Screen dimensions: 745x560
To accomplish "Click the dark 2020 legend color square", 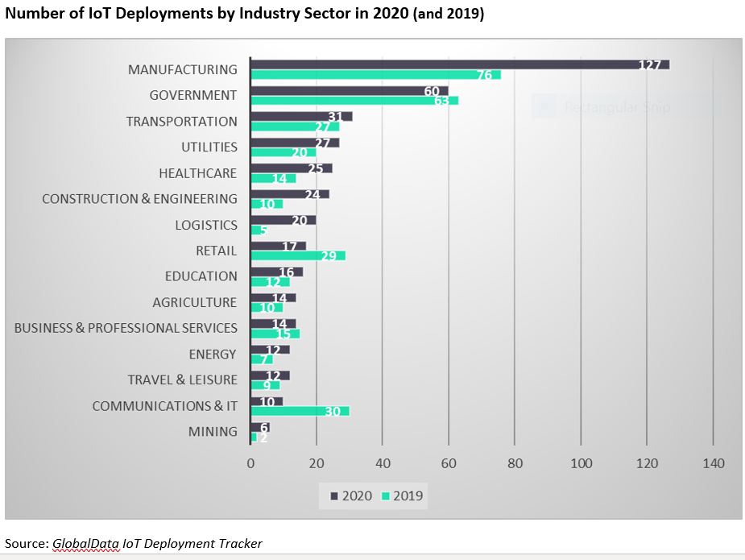I will [334, 496].
